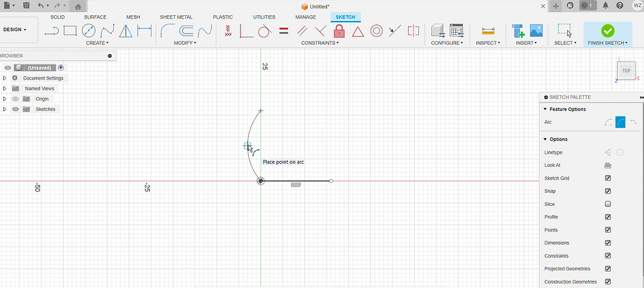Screen dimensions: 644x288
Task: Open the INSERT dropdown menu
Action: [x=527, y=43]
